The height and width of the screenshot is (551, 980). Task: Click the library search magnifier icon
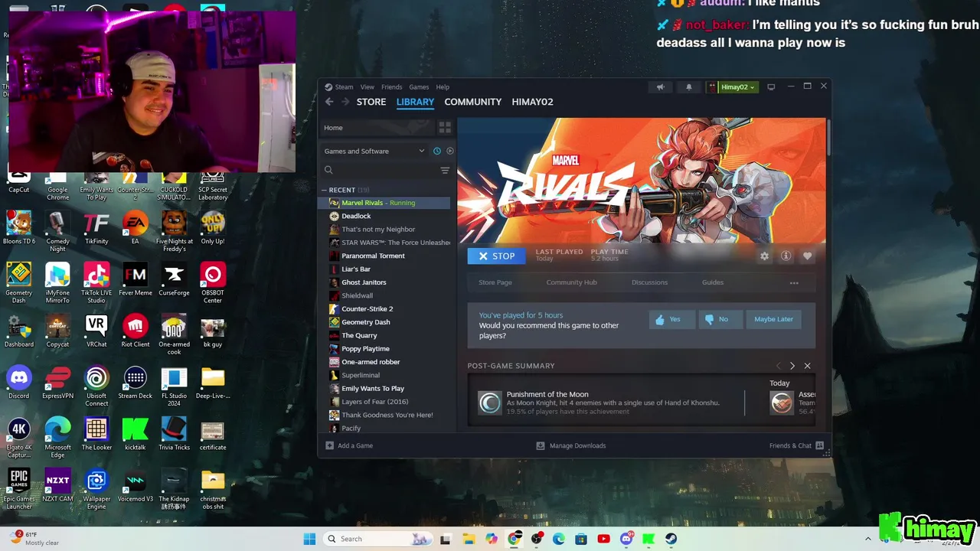[x=328, y=170]
